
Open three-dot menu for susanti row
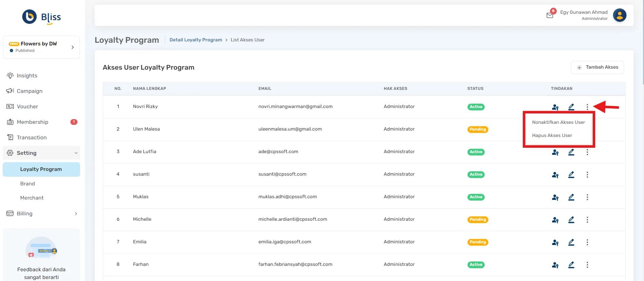(587, 175)
